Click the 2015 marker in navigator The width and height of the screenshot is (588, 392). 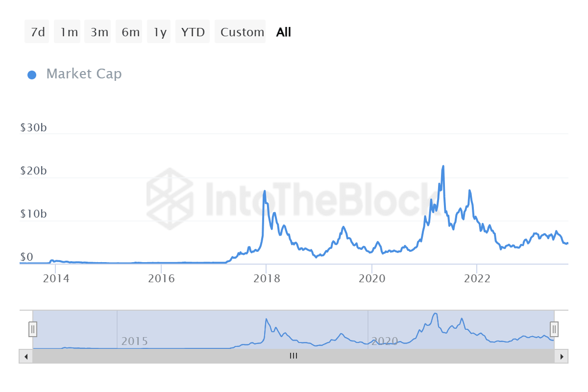134,341
